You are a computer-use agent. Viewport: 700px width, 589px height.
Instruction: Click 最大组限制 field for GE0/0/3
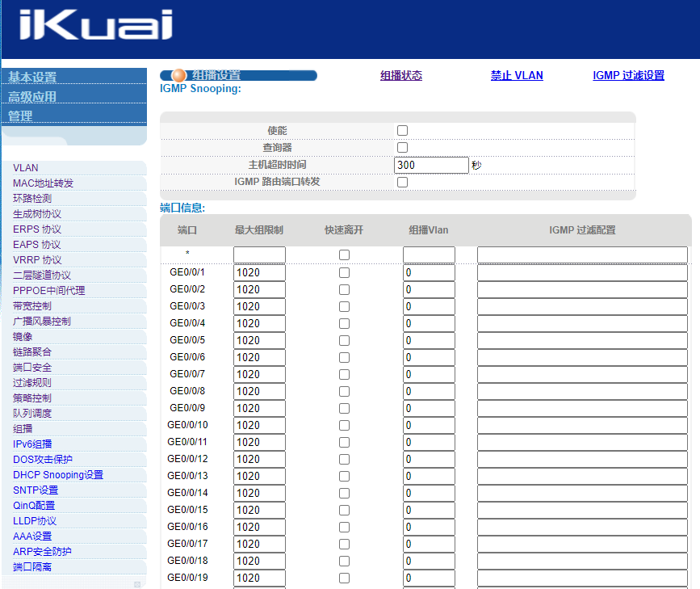(259, 306)
